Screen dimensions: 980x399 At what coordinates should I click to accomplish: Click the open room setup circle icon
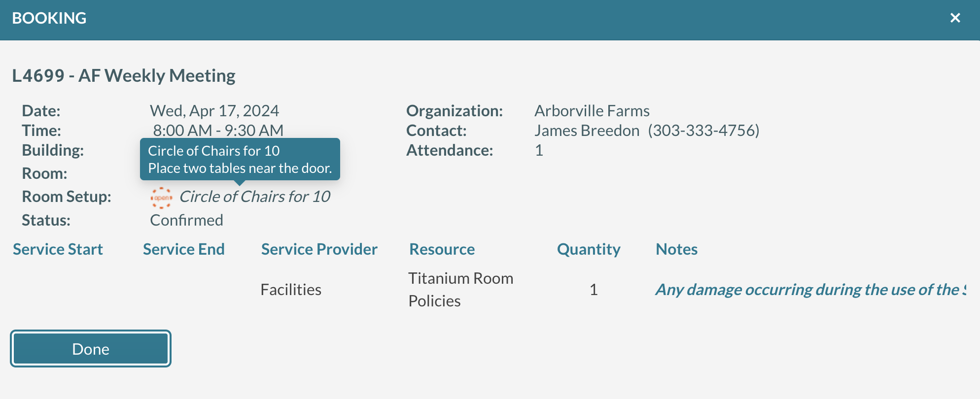click(x=161, y=198)
